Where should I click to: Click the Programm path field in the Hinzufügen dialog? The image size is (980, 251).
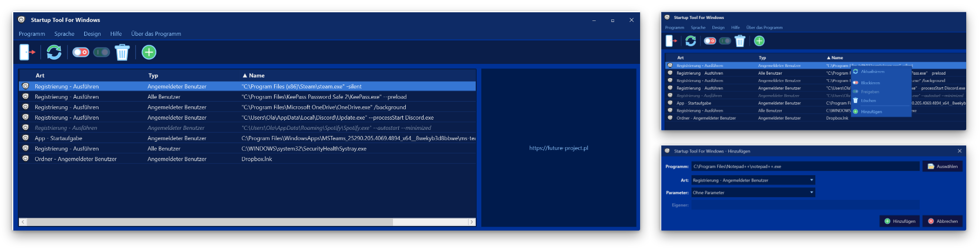[805, 166]
